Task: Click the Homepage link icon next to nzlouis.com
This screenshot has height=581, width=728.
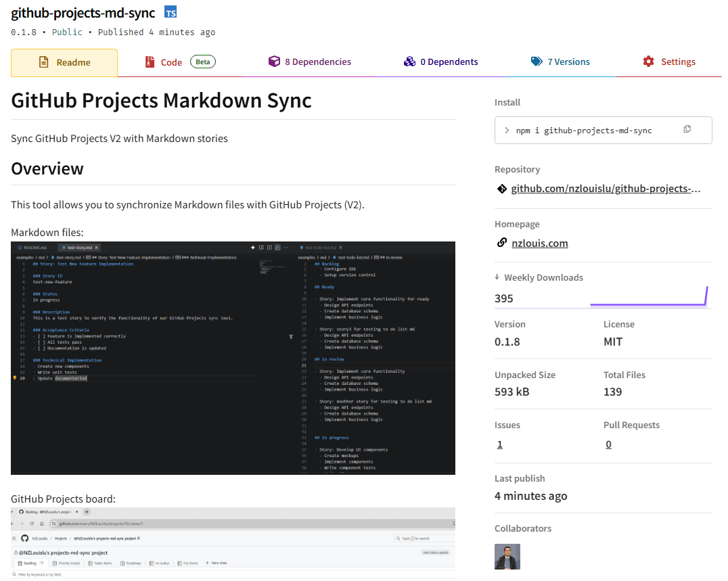Action: [501, 243]
